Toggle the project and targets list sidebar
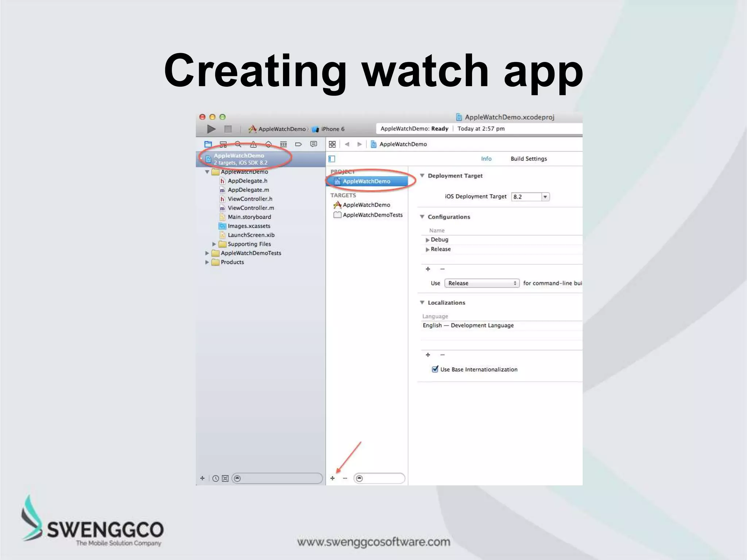Viewport: 747px width, 560px height. pos(332,159)
